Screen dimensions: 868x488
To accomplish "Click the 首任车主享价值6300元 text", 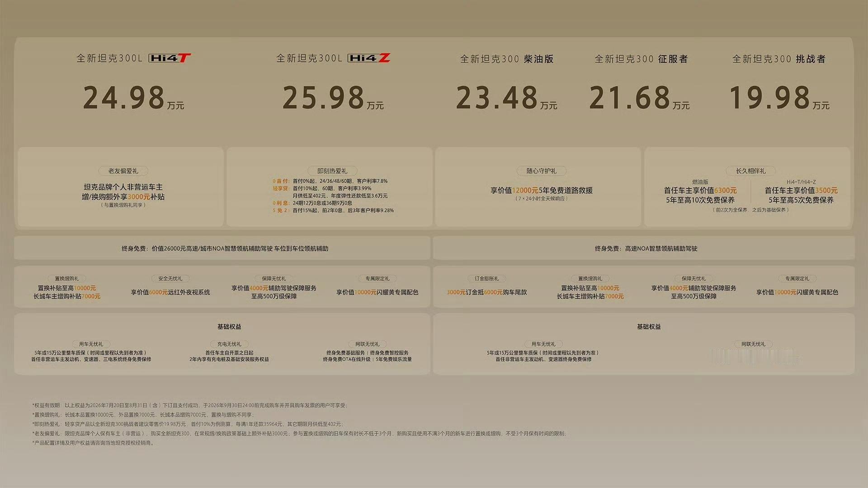I will [x=700, y=191].
